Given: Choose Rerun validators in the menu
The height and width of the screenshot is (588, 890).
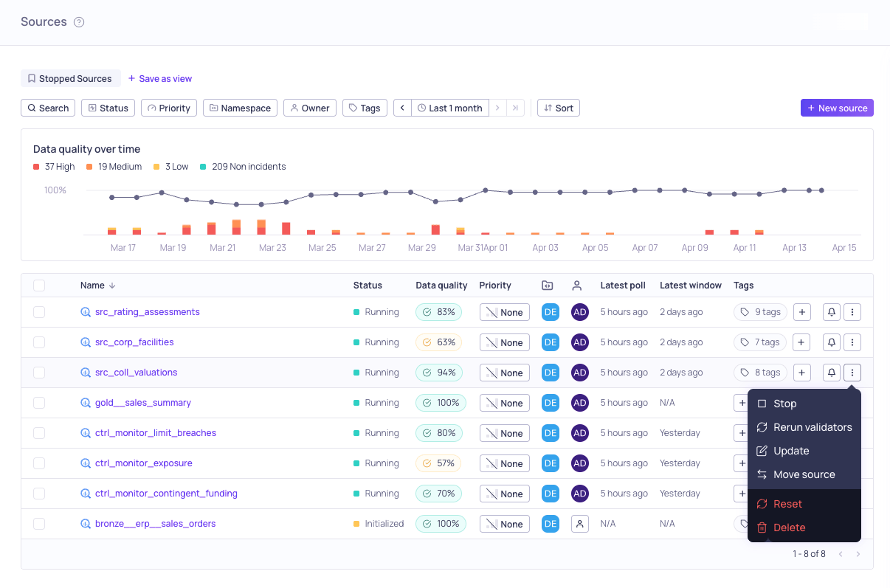Looking at the screenshot, I should click(x=804, y=427).
